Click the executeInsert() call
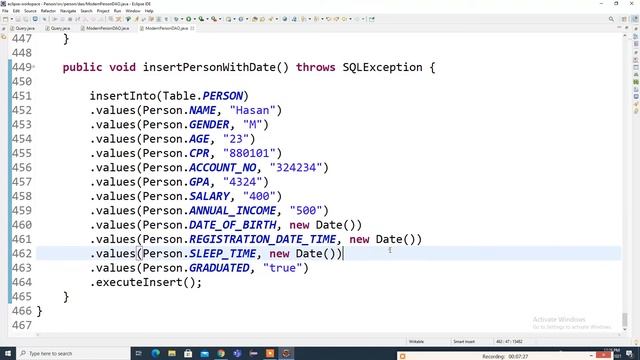This screenshot has width=640, height=360. click(x=146, y=282)
